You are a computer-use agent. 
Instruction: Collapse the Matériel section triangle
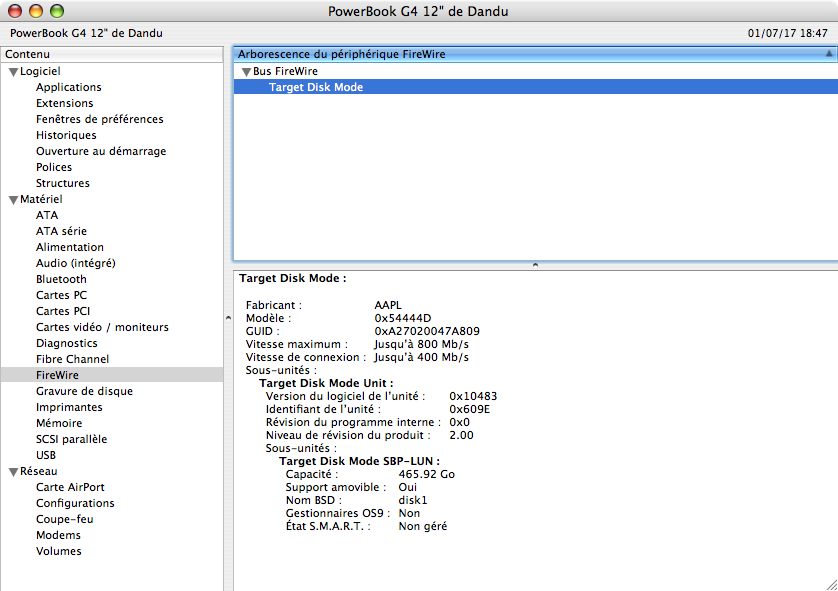coord(14,200)
